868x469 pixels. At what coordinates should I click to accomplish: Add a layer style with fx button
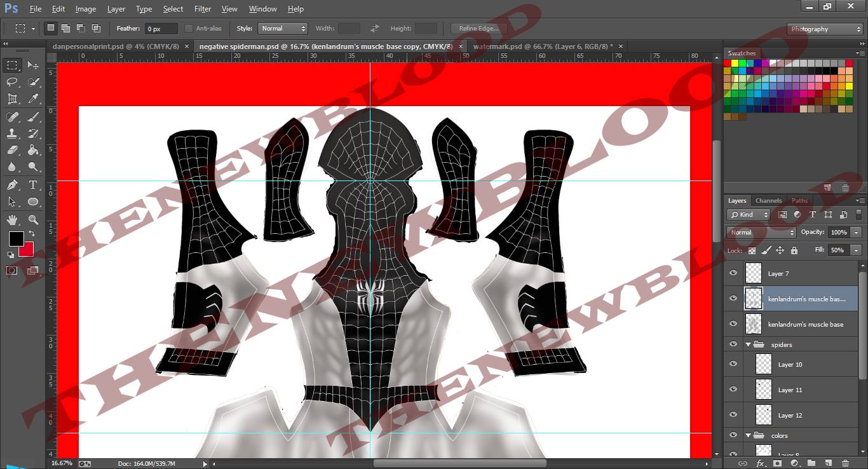coord(760,463)
